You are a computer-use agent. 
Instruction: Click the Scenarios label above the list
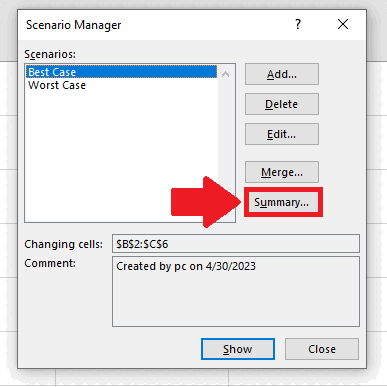(50, 54)
